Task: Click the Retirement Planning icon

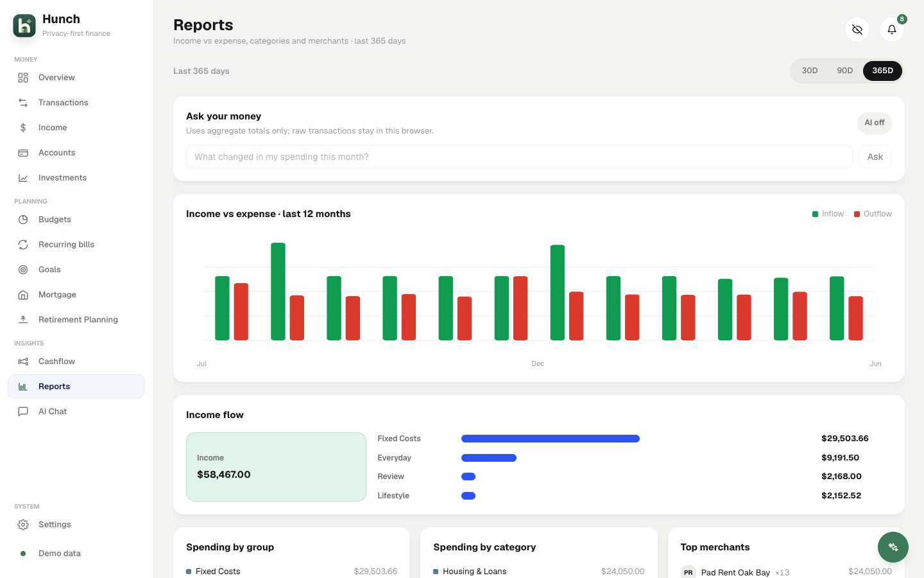Action: pos(23,320)
